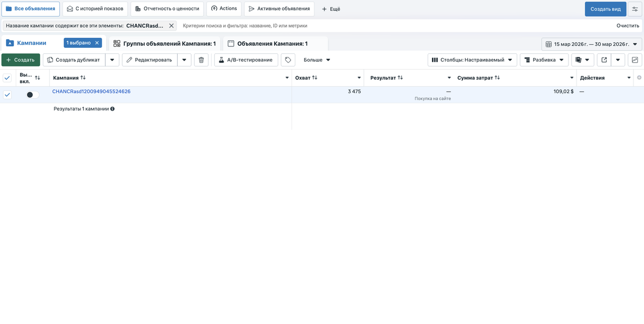
Task: Toggle the select-all header checkbox
Action: coord(8,78)
